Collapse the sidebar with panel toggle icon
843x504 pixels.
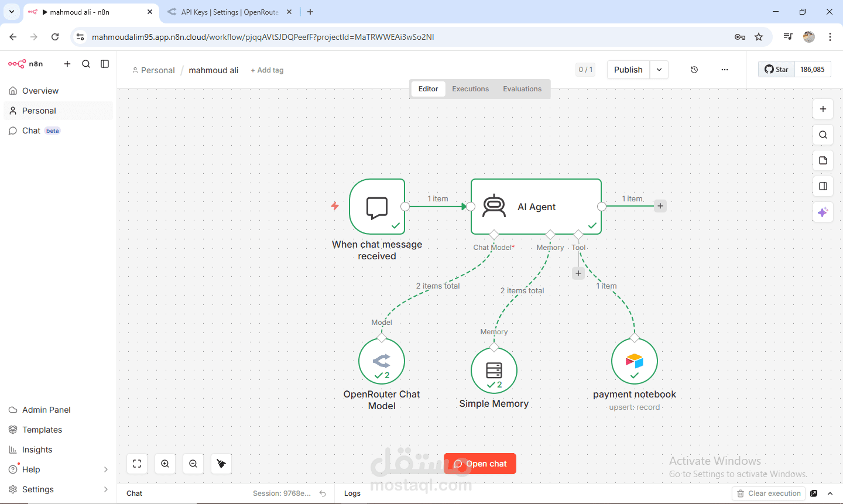pyautogui.click(x=105, y=64)
